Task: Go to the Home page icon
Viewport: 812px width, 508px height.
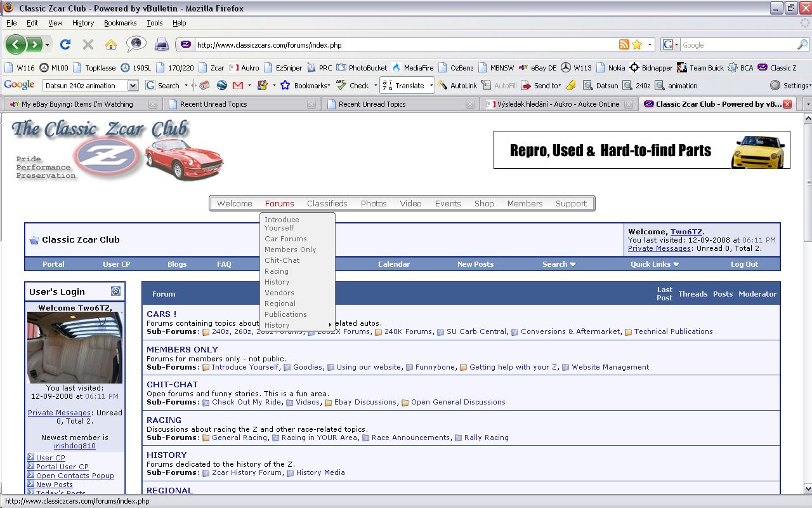Action: click(x=111, y=44)
